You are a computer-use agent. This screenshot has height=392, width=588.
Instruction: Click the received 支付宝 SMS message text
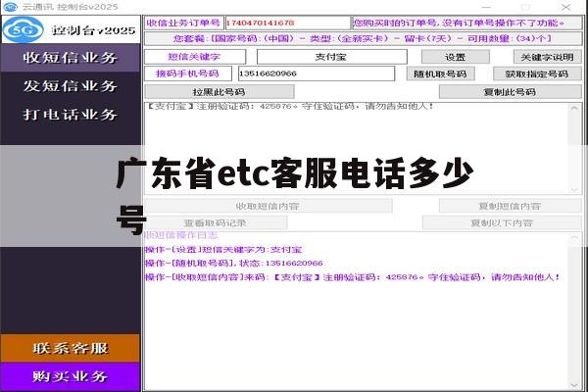point(289,107)
